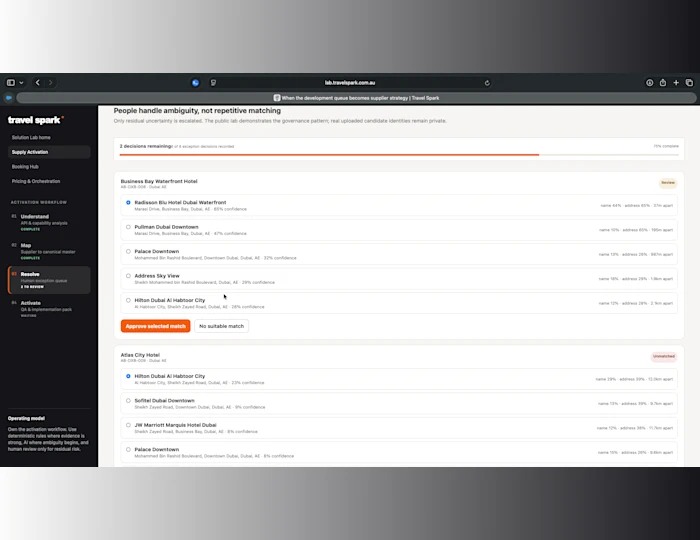
Task: Click the '75% complete' label
Action: (666, 146)
